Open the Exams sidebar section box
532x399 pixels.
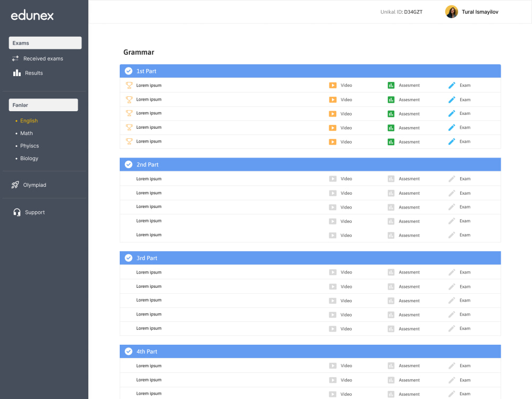[x=45, y=43]
